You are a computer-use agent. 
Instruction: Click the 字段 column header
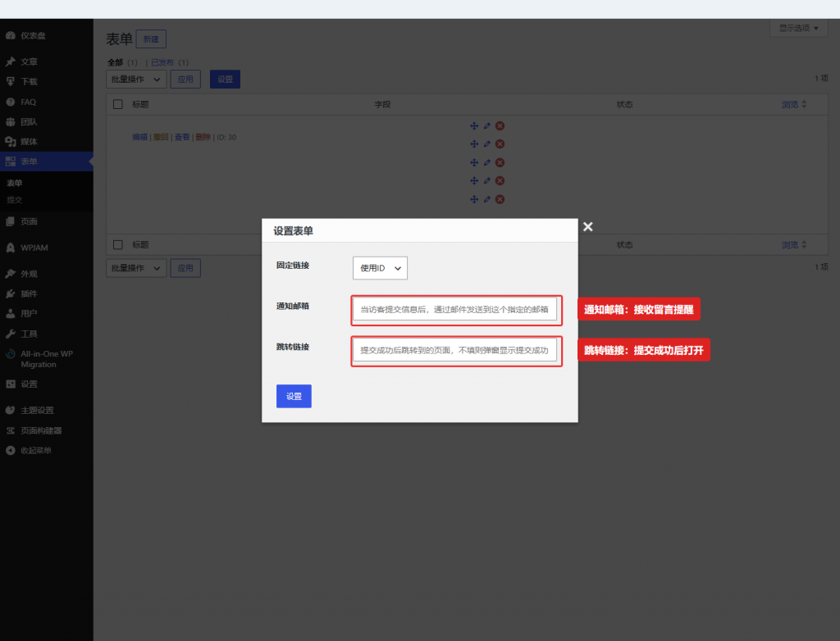[382, 104]
